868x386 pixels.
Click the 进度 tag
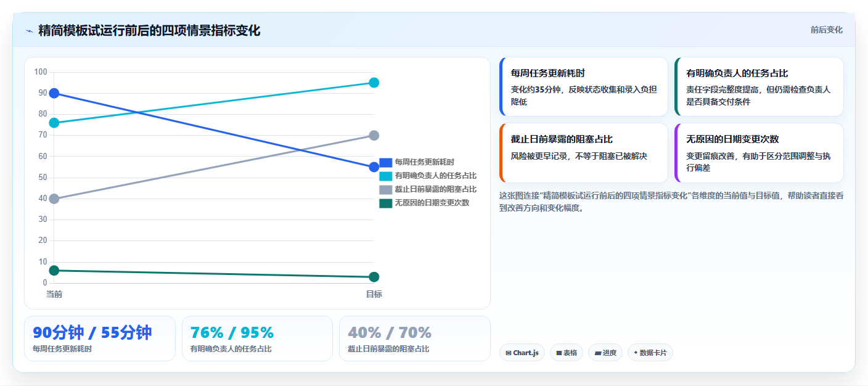[605, 353]
